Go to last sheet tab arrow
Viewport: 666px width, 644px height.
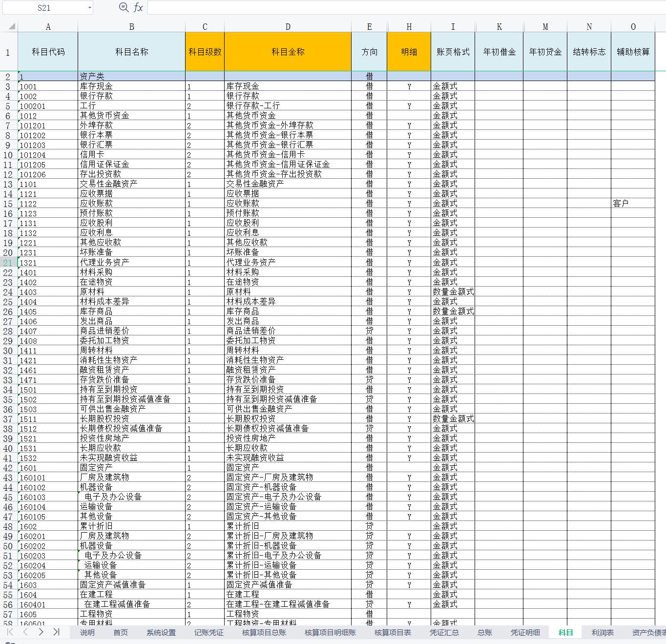pos(56,632)
